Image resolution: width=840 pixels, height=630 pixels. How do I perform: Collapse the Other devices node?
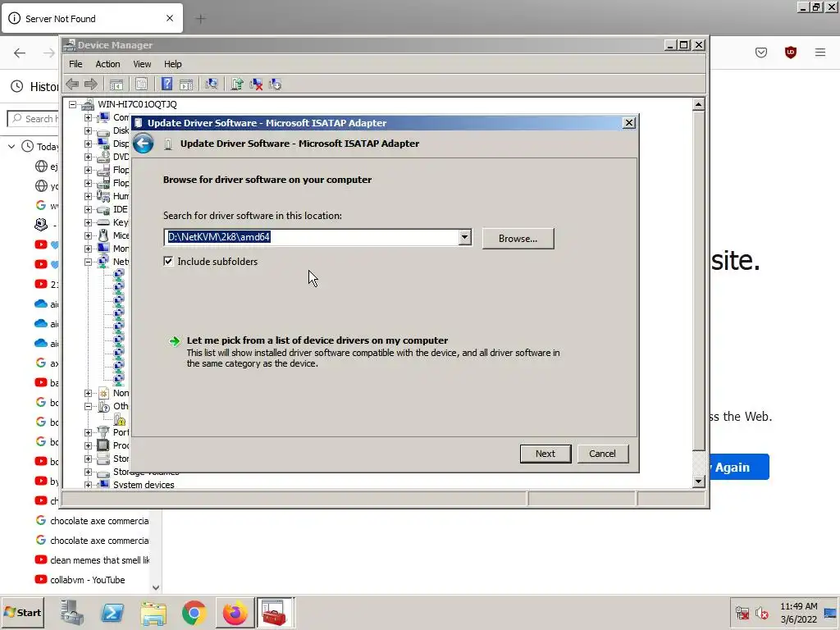[x=89, y=406]
